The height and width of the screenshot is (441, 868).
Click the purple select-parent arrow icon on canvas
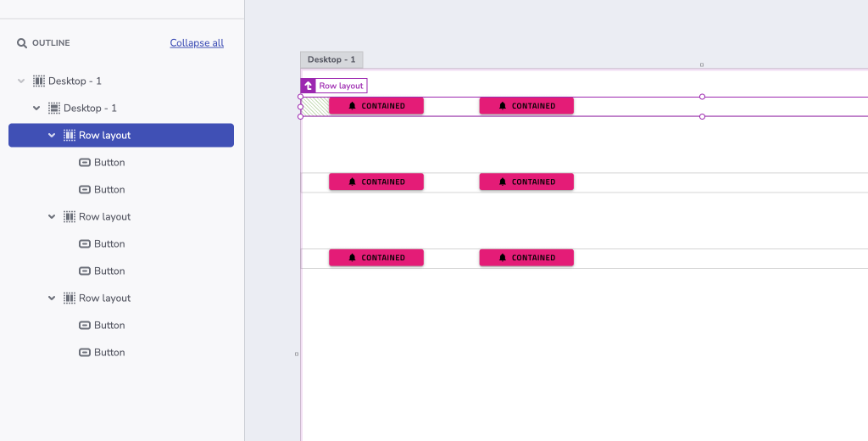click(x=309, y=86)
